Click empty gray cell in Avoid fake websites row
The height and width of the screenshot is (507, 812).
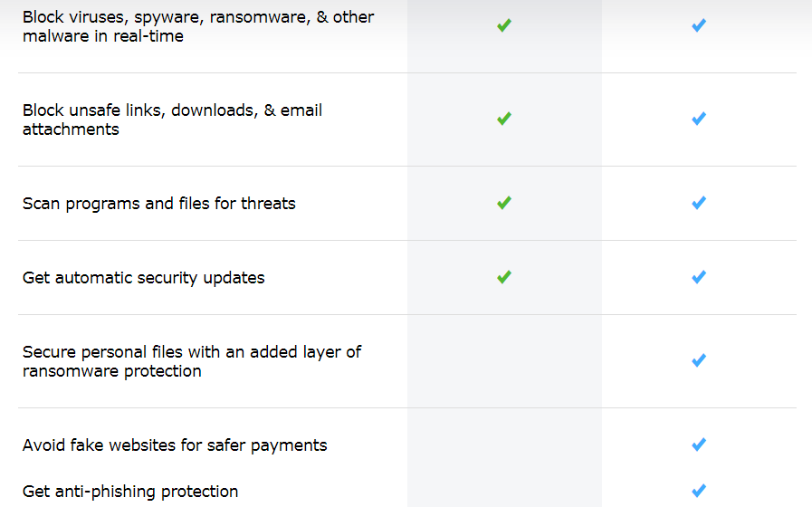(504, 445)
